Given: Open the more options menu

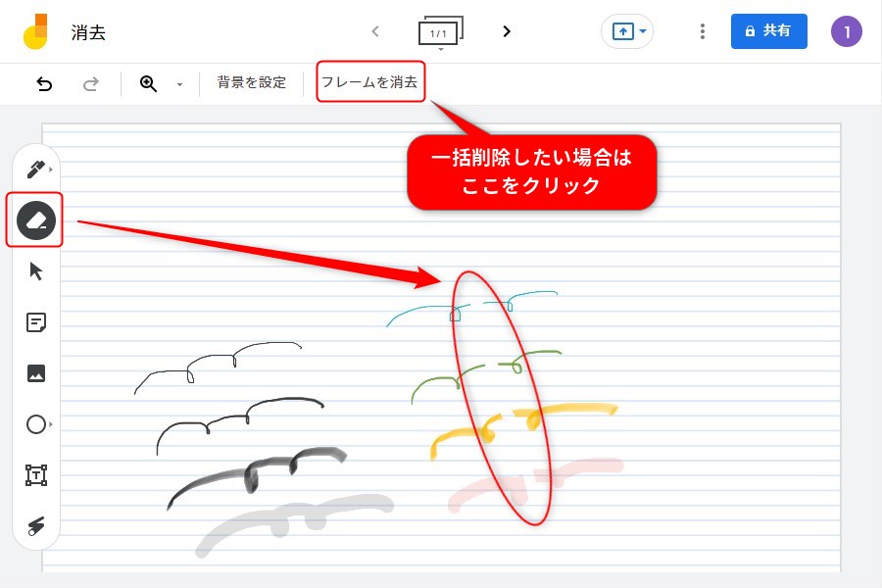Looking at the screenshot, I should click(x=702, y=31).
